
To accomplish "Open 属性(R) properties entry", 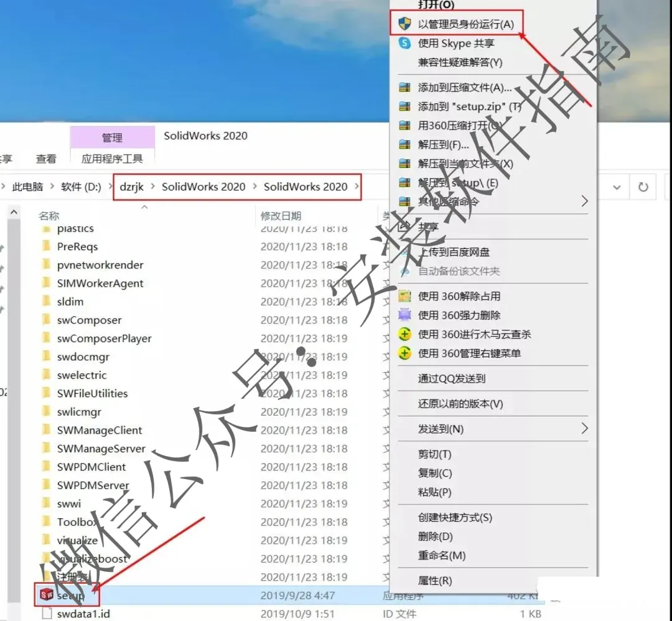I will 434,581.
